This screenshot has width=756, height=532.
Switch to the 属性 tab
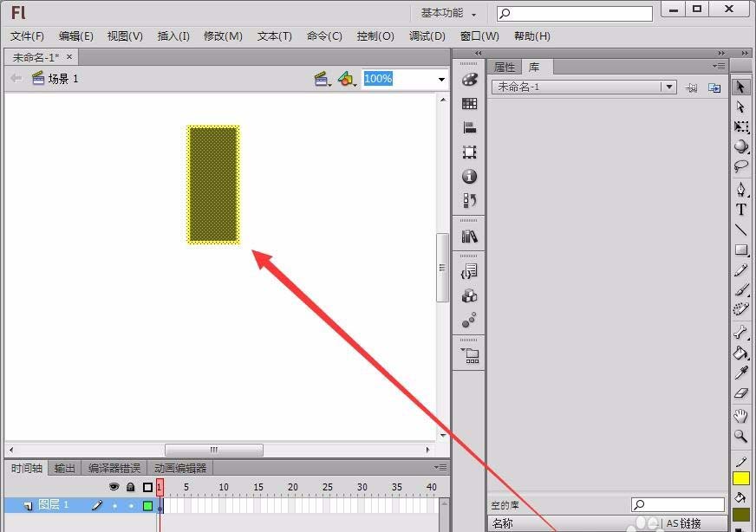[505, 67]
